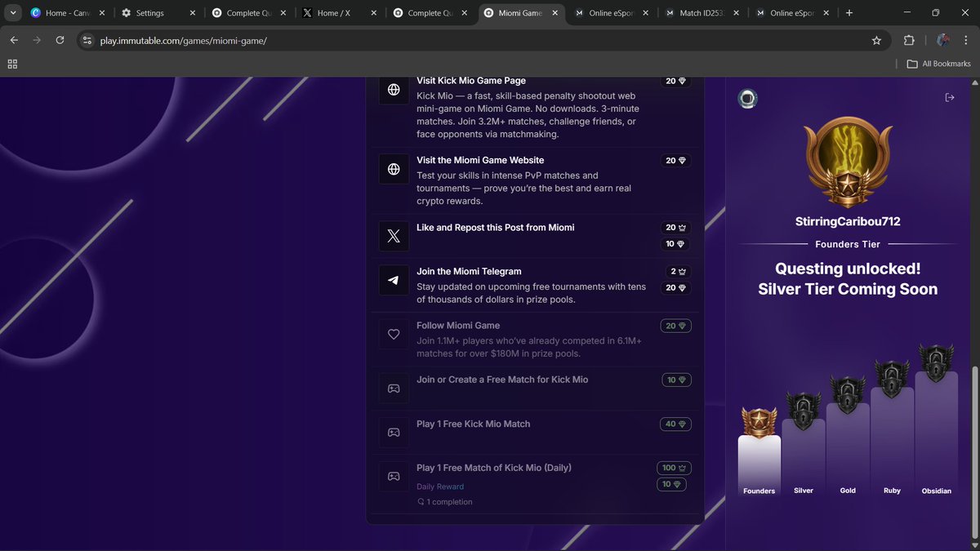
Task: Click the logout icon in the profile panel
Action: pos(950,97)
